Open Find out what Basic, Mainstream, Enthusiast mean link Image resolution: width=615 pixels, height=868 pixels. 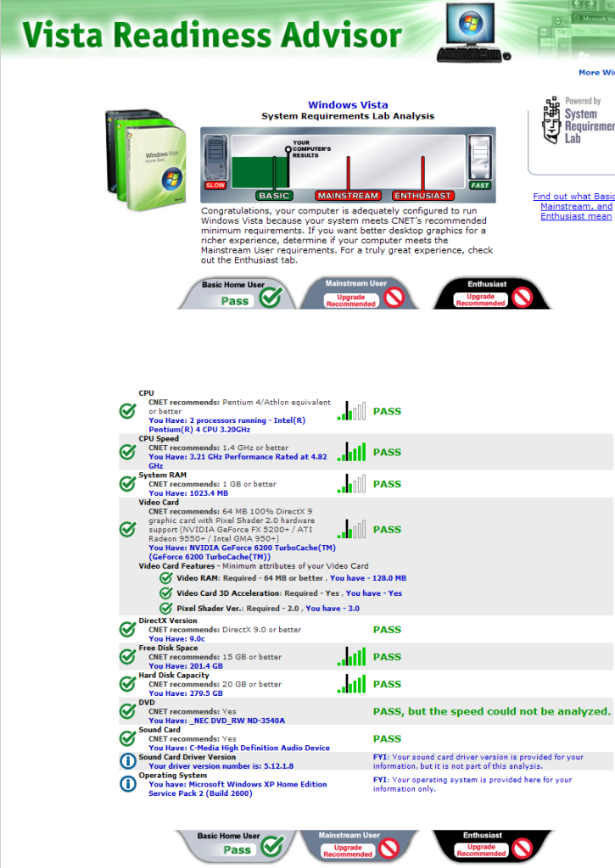[574, 206]
